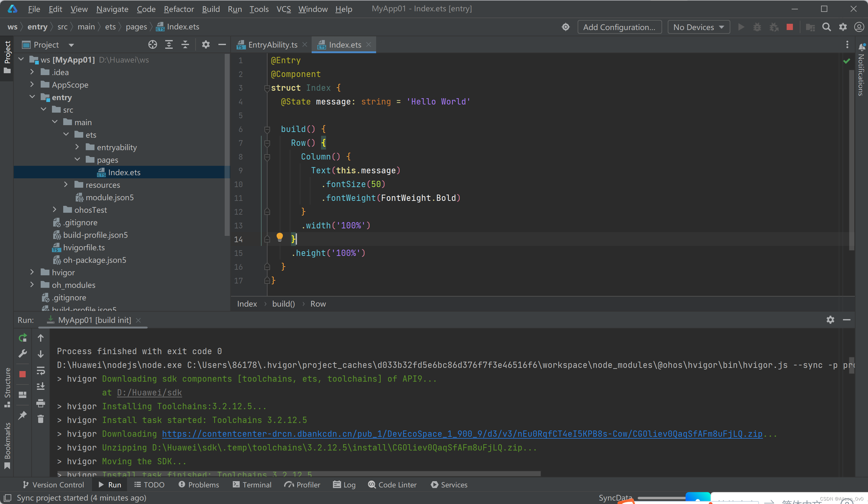
Task: Click the print icon in Run panel
Action: [x=41, y=403]
